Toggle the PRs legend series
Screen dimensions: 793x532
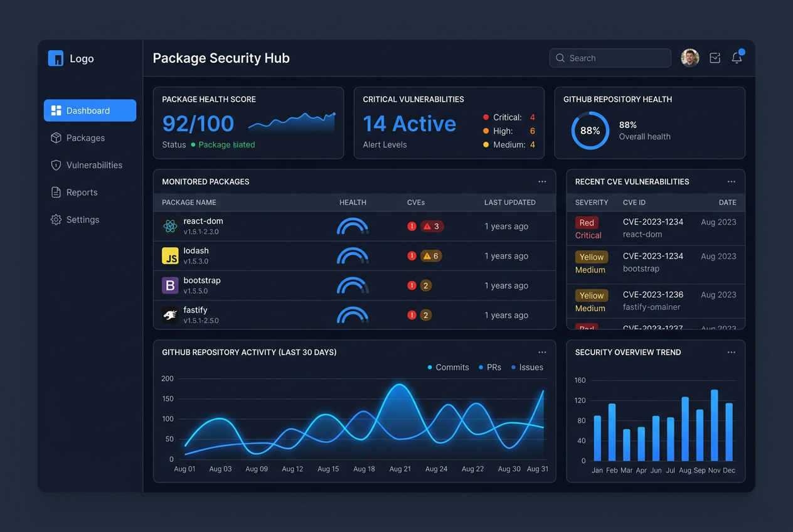pos(490,368)
